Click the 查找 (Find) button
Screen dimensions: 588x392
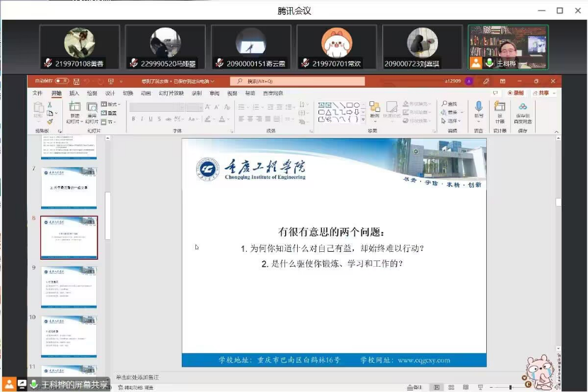[x=453, y=104]
